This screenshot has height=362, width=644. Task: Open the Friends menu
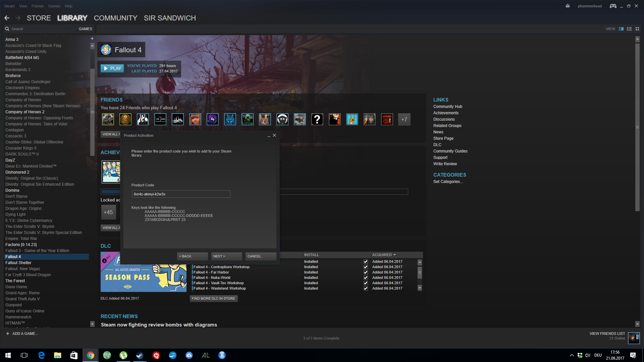pos(38,6)
